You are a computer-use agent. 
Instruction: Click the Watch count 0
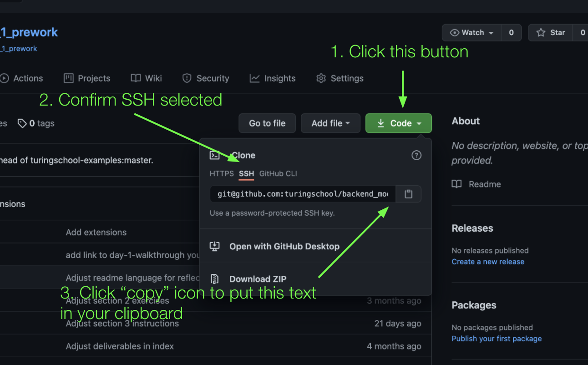tap(511, 32)
